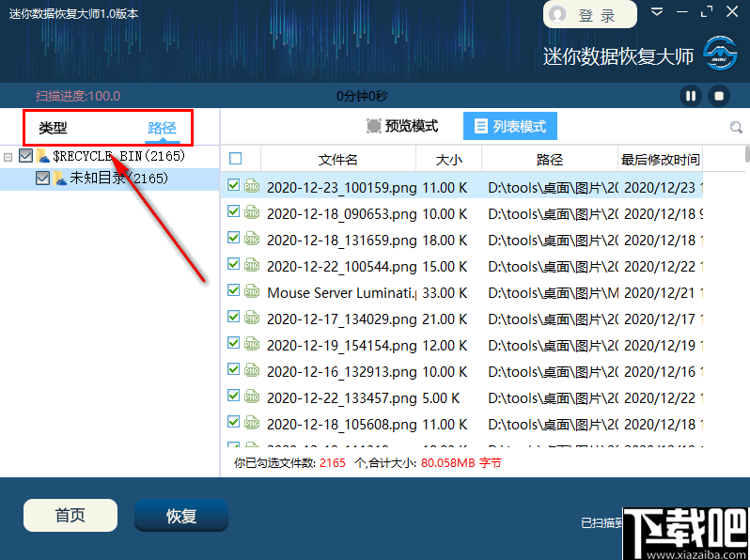Click PNG icon of 2020-12-18_090653.png
This screenshot has height=560, width=750.
click(x=252, y=211)
